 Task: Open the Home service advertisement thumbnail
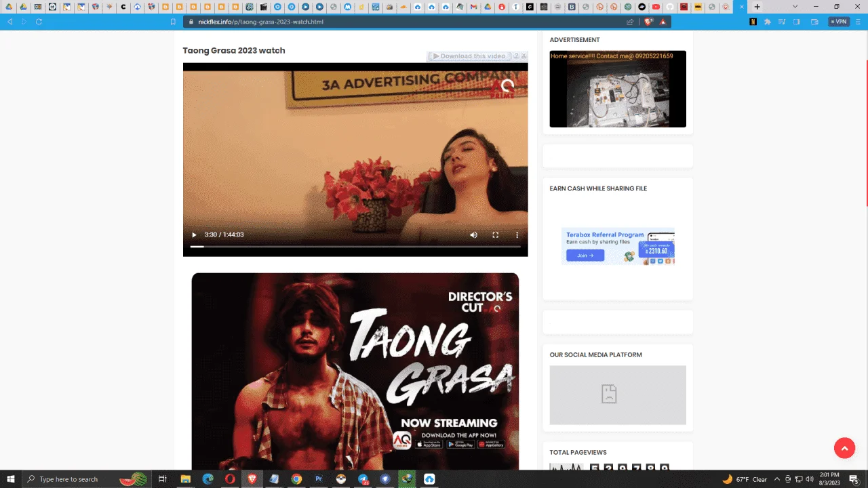pyautogui.click(x=618, y=89)
